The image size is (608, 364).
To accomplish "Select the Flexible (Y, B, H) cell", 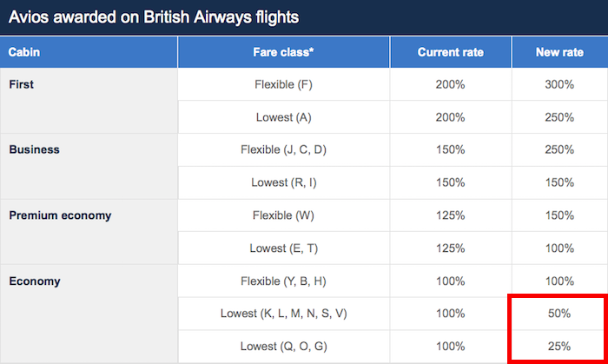I will pyautogui.click(x=283, y=281).
